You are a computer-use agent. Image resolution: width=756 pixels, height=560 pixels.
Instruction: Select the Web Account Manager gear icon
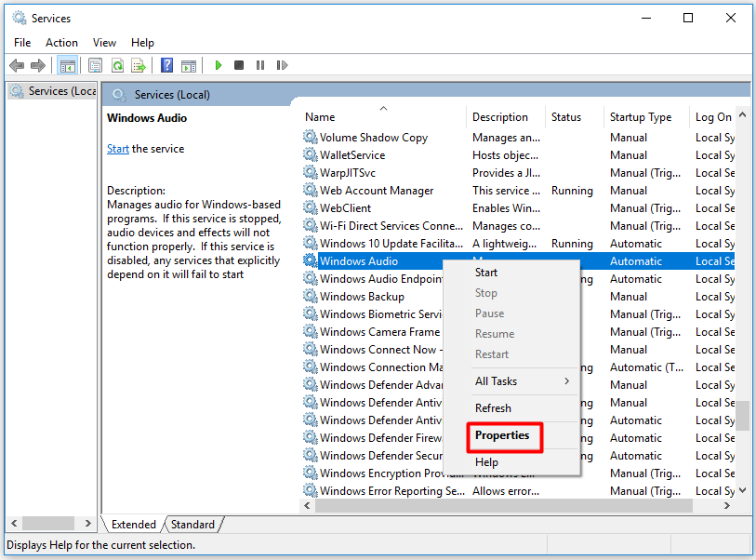tap(310, 190)
